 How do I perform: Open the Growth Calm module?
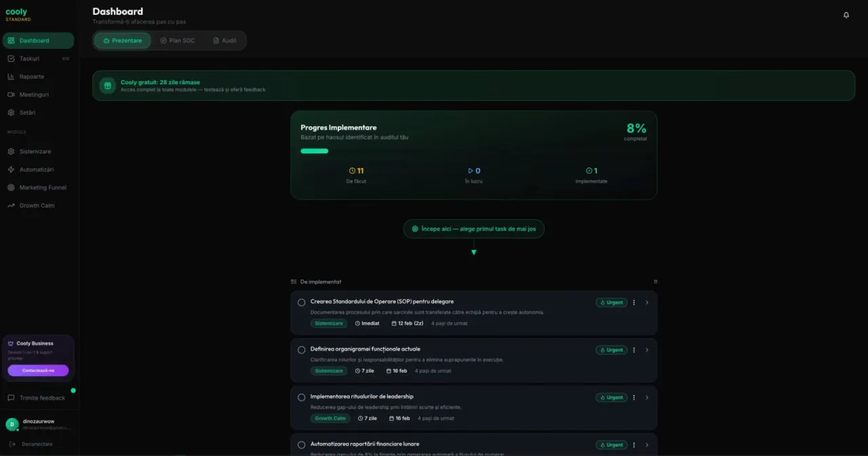click(x=37, y=206)
